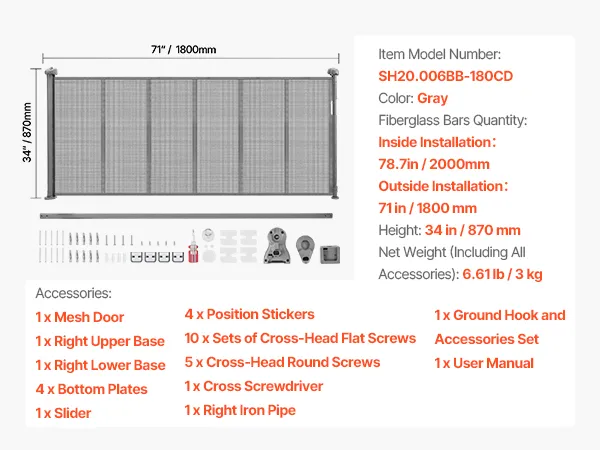Click the 6.61 lb / 3 kg weight

click(502, 274)
